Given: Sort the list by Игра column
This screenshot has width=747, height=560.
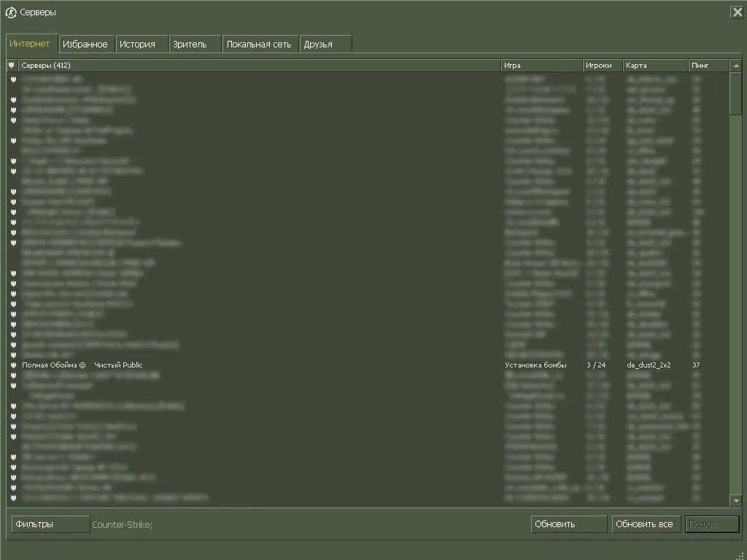Looking at the screenshot, I should 542,65.
